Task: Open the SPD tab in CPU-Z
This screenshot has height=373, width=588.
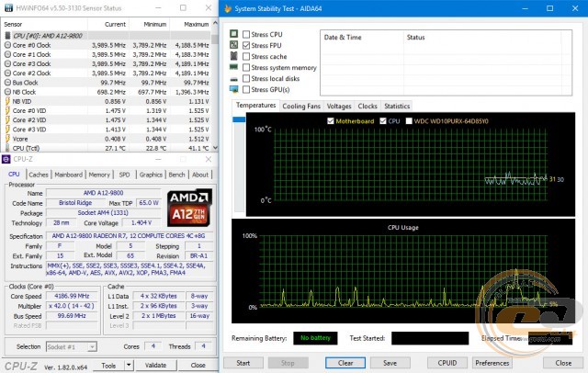Action: (x=125, y=175)
